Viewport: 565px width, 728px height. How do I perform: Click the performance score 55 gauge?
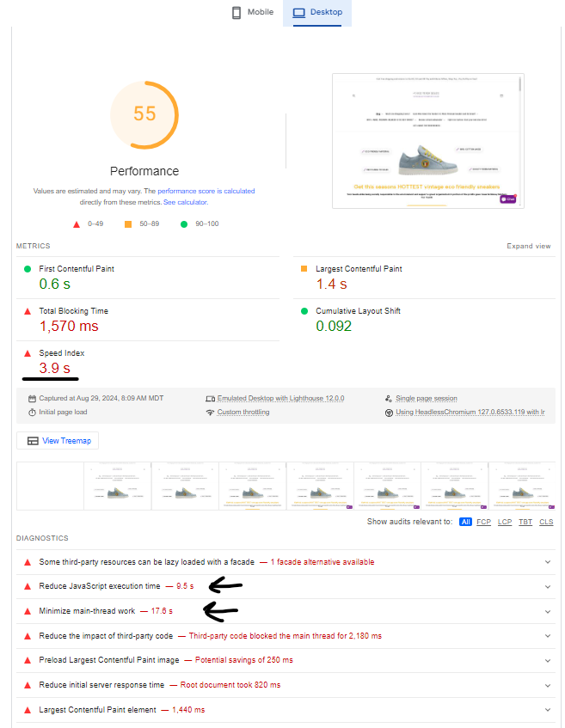point(144,114)
